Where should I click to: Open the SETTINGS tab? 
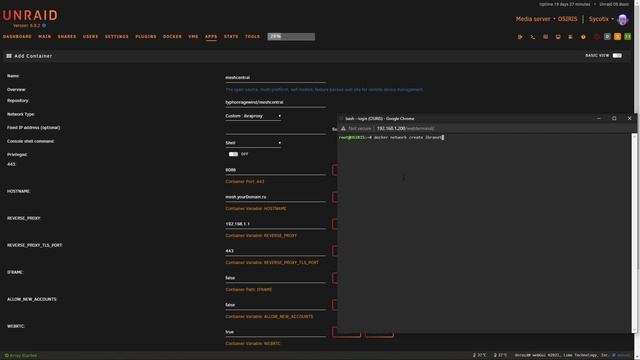[117, 37]
